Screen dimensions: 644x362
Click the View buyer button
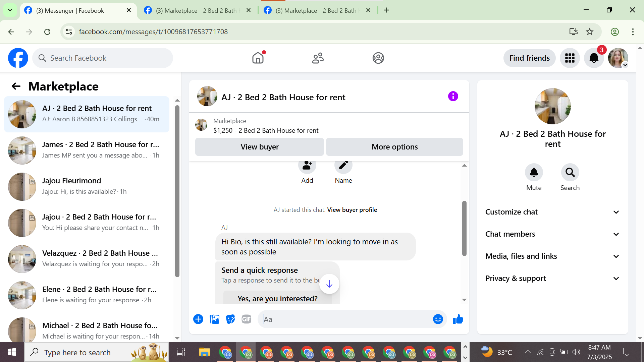(x=259, y=147)
